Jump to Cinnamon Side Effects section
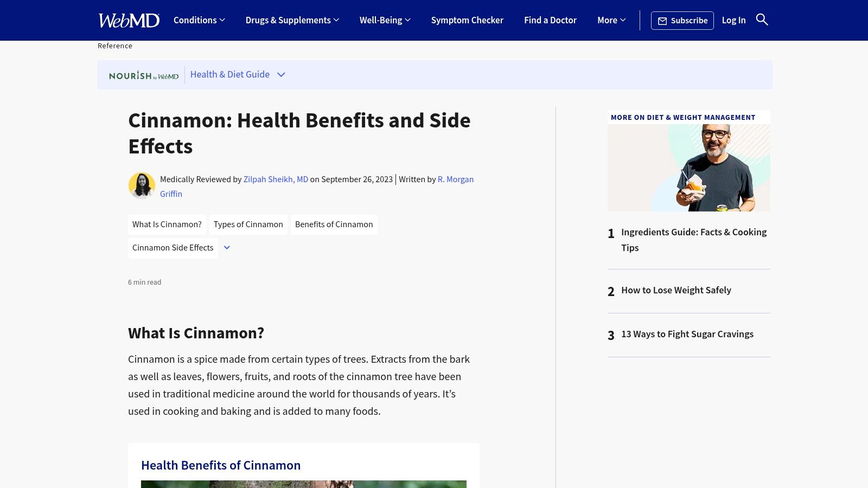The image size is (868, 488). [173, 248]
